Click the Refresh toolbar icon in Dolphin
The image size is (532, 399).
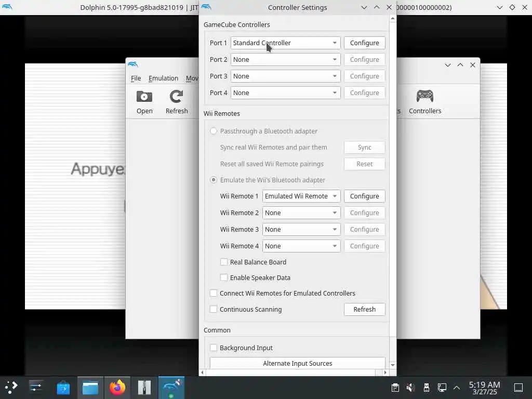[177, 102]
